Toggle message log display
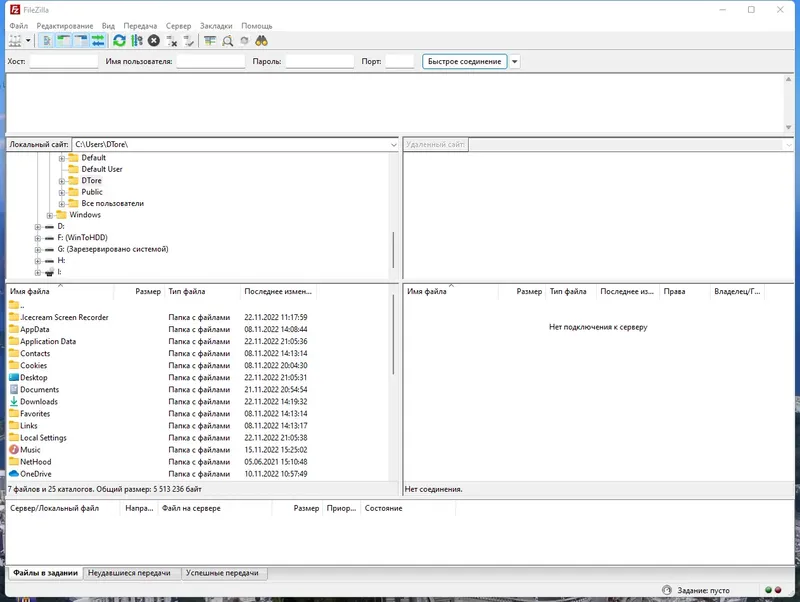The height and width of the screenshot is (602, 800). 46,41
